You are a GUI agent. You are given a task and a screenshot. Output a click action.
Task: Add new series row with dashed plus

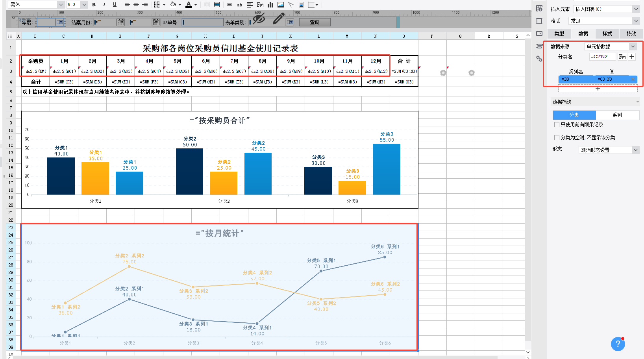pos(598,89)
